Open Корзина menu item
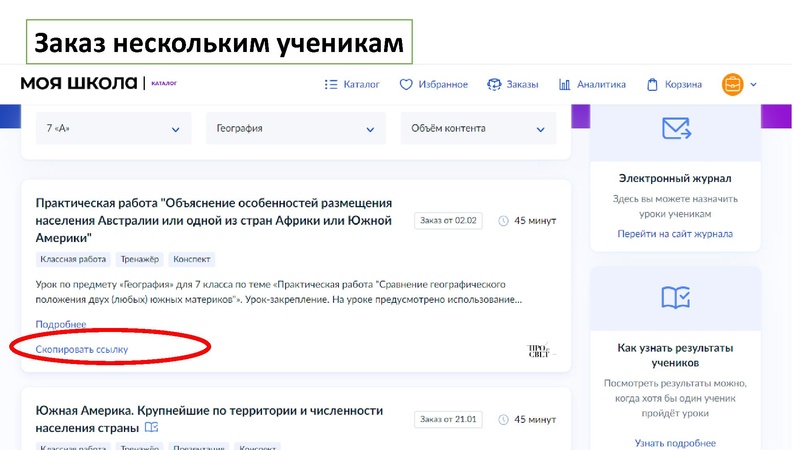800x450 pixels. [x=683, y=85]
